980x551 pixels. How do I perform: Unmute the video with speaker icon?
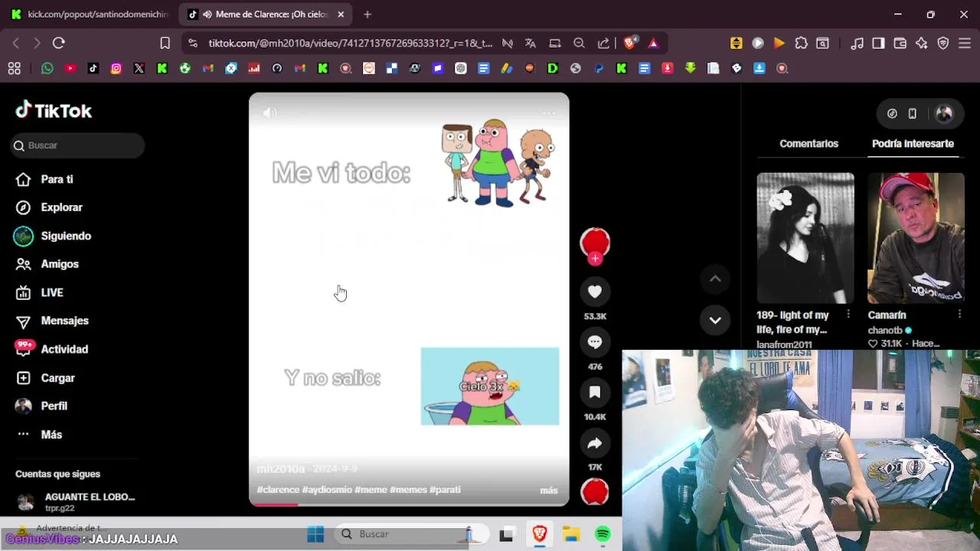269,113
